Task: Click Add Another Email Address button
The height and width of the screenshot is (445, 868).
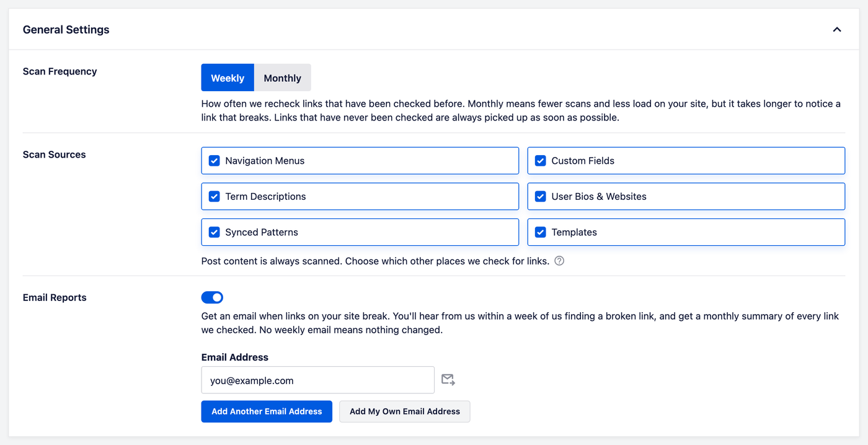Action: click(x=267, y=411)
